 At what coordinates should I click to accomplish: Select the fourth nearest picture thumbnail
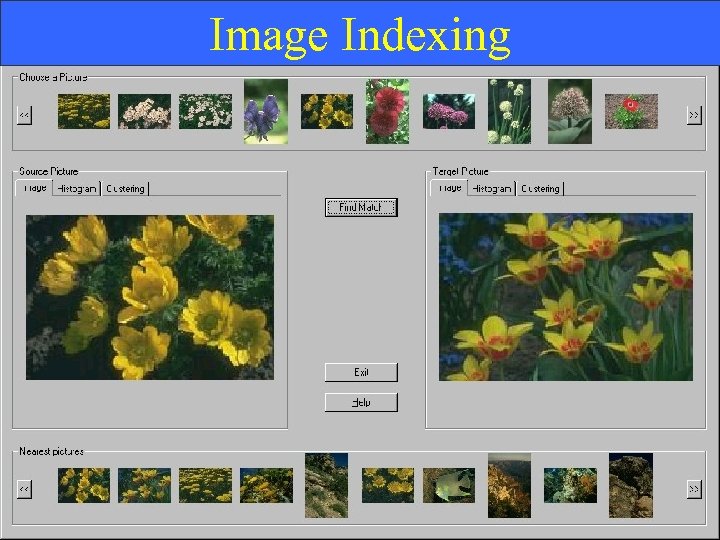tap(266, 485)
